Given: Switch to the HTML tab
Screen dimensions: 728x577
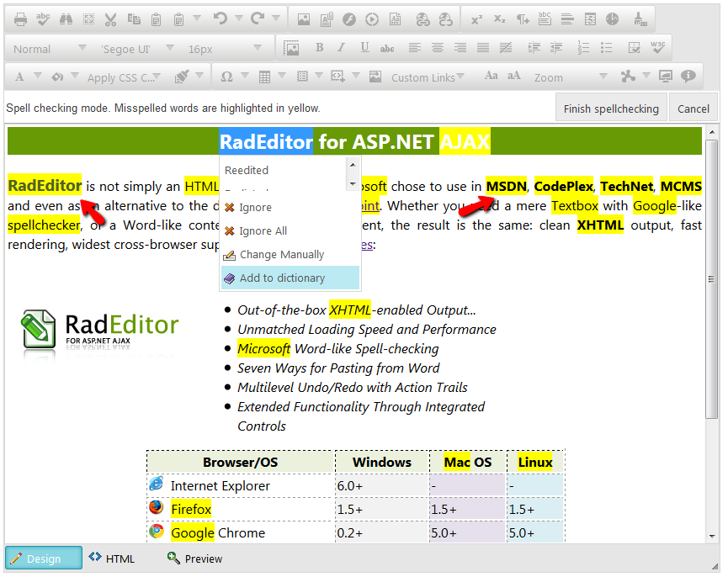Looking at the screenshot, I should (x=112, y=558).
